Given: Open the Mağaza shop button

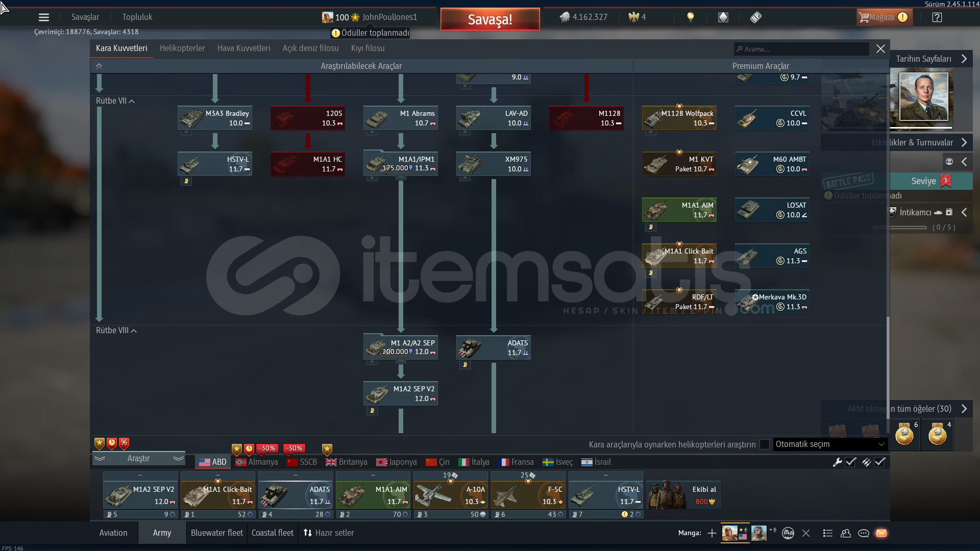Looking at the screenshot, I should coord(885,17).
